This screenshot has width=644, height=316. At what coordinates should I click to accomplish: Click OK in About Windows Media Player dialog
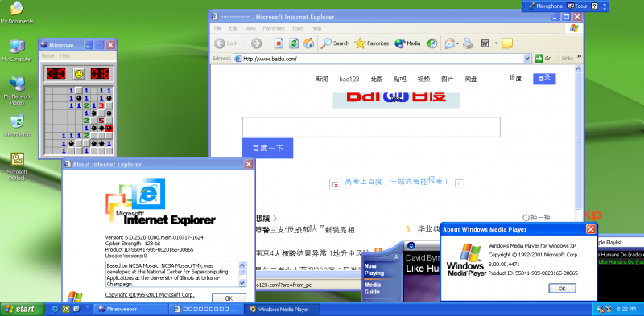pos(562,289)
